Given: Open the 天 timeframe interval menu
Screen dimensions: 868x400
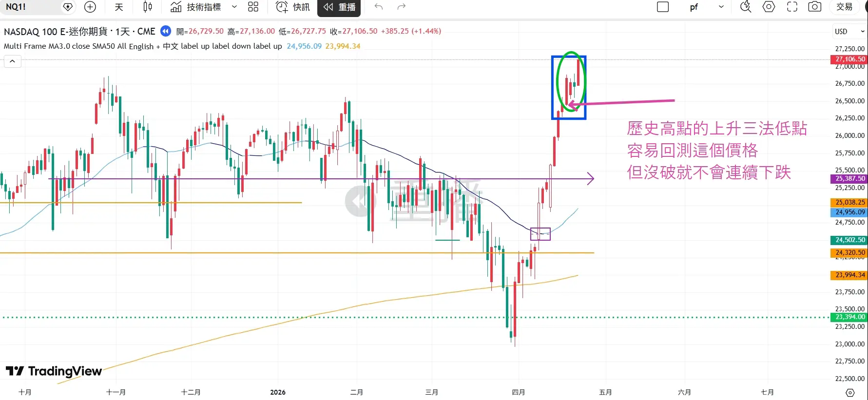Looking at the screenshot, I should [119, 7].
